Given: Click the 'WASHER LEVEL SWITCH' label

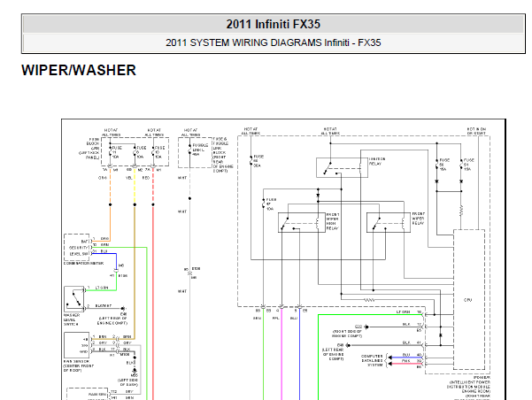Looking at the screenshot, I should click(x=72, y=319).
